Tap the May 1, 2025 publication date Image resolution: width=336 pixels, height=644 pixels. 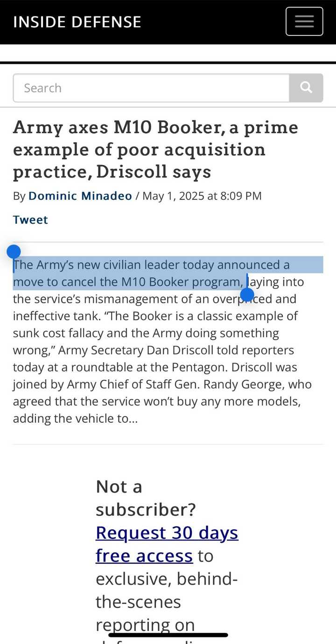(x=202, y=196)
